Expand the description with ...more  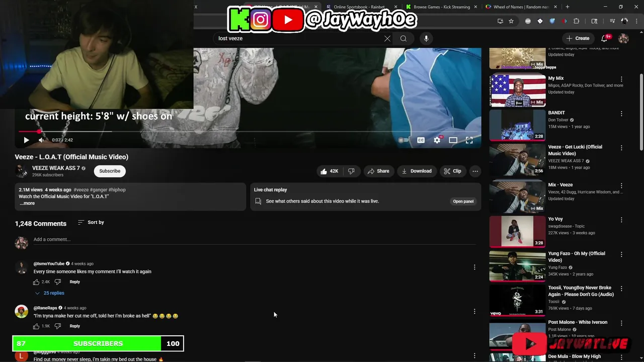(27, 203)
